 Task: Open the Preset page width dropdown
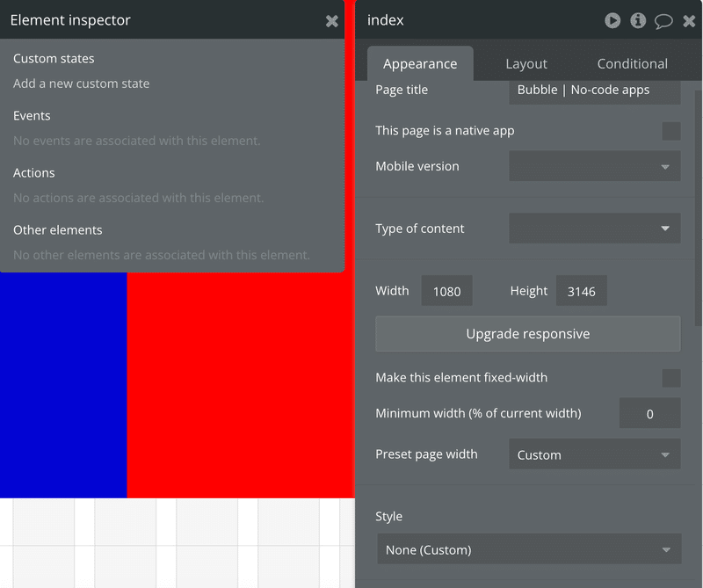[x=595, y=454]
